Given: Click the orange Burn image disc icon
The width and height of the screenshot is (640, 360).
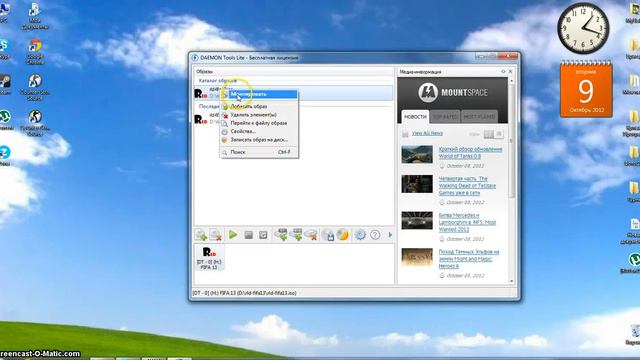Looking at the screenshot, I should 343,235.
